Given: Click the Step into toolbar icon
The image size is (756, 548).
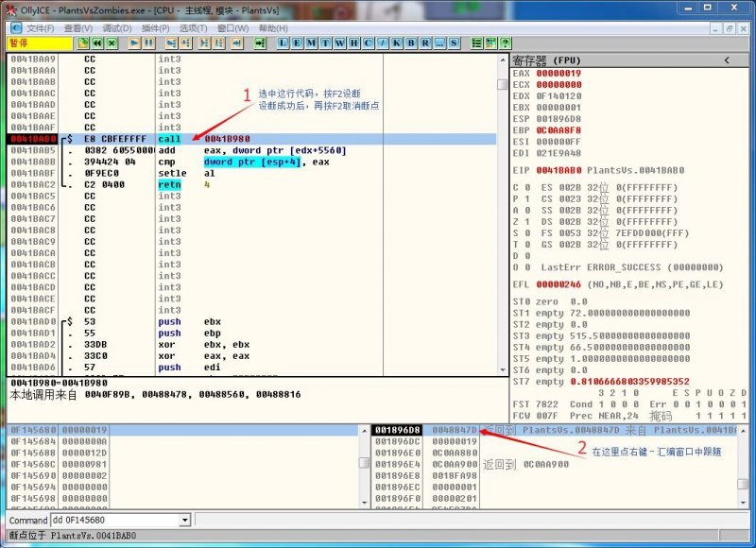Looking at the screenshot, I should click(171, 43).
